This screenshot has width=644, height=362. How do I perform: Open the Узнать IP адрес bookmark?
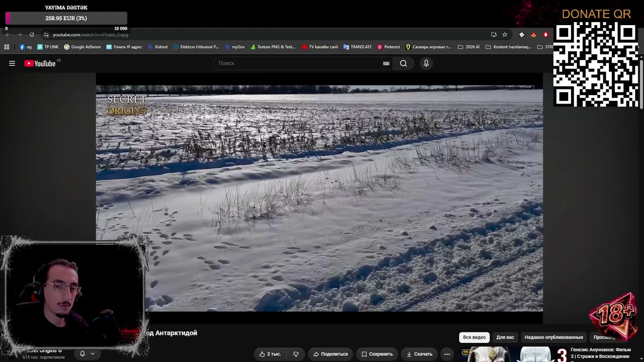[x=124, y=47]
